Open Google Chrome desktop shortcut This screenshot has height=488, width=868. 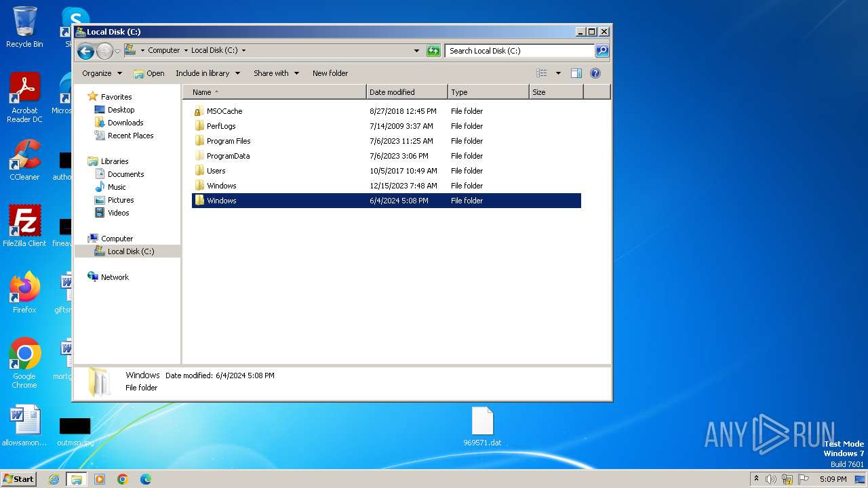[x=24, y=363]
